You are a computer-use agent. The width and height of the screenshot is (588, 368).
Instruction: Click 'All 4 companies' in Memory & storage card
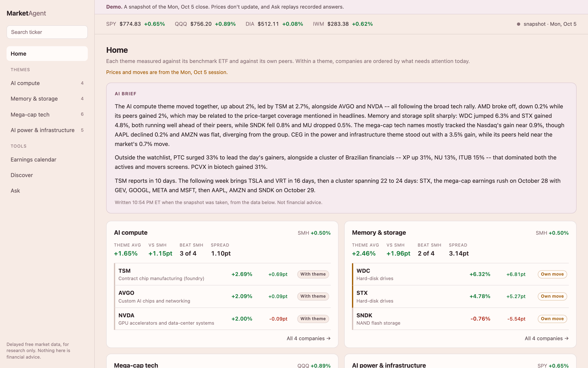tap(547, 339)
